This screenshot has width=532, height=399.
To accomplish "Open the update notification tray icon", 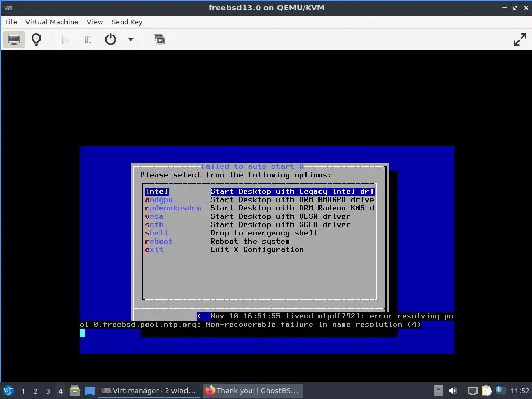I will click(x=499, y=390).
